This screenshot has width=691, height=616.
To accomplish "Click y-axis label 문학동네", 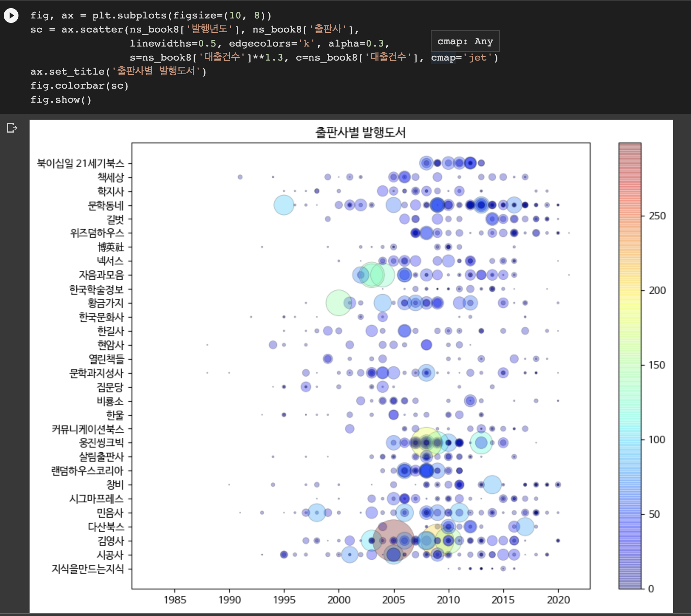I will (106, 205).
